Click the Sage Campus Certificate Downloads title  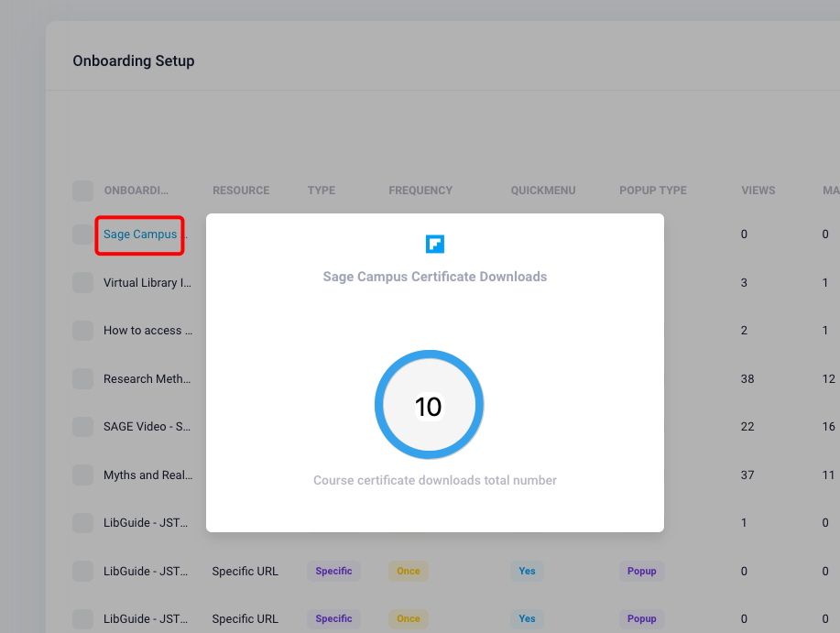pyautogui.click(x=435, y=277)
